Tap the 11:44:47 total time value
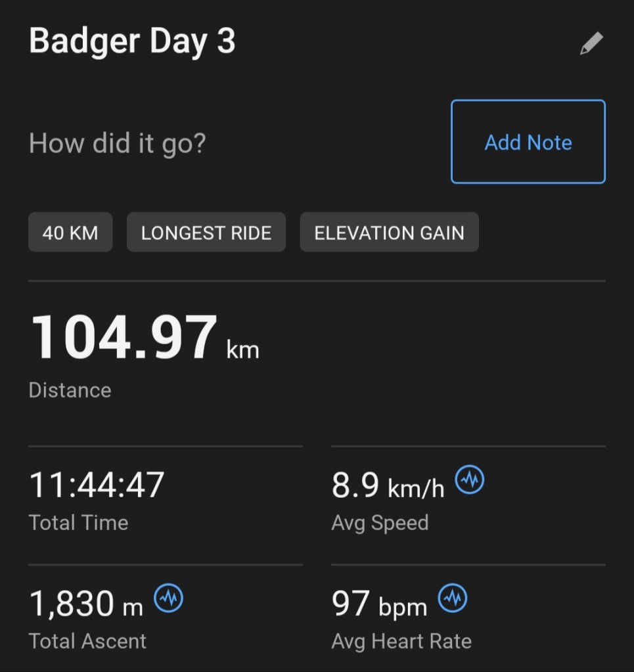 pyautogui.click(x=97, y=485)
